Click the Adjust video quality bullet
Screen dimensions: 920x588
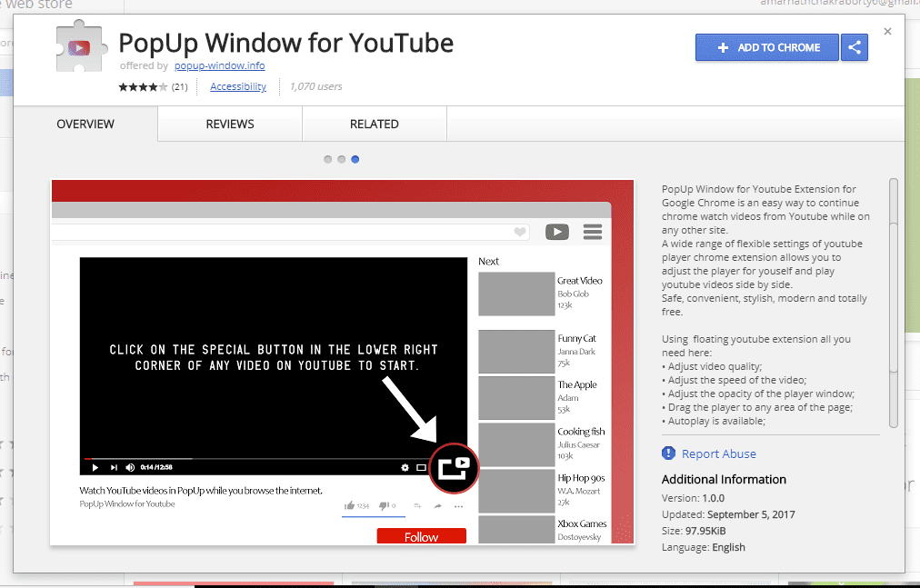[712, 366]
